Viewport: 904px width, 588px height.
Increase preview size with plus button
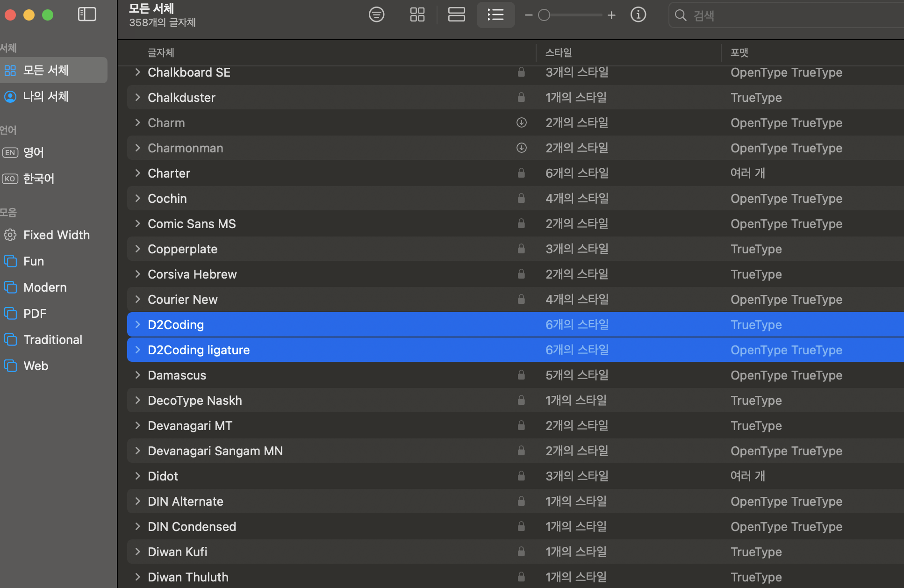(x=611, y=15)
